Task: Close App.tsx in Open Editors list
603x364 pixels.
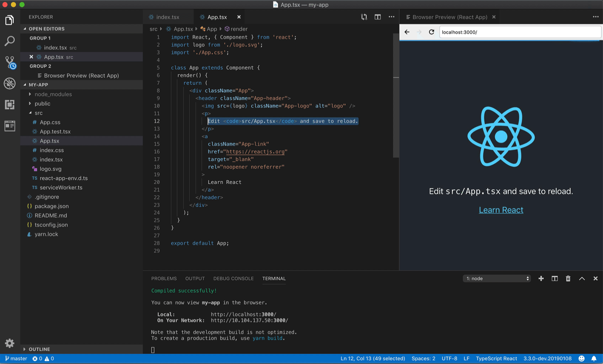Action: point(31,57)
